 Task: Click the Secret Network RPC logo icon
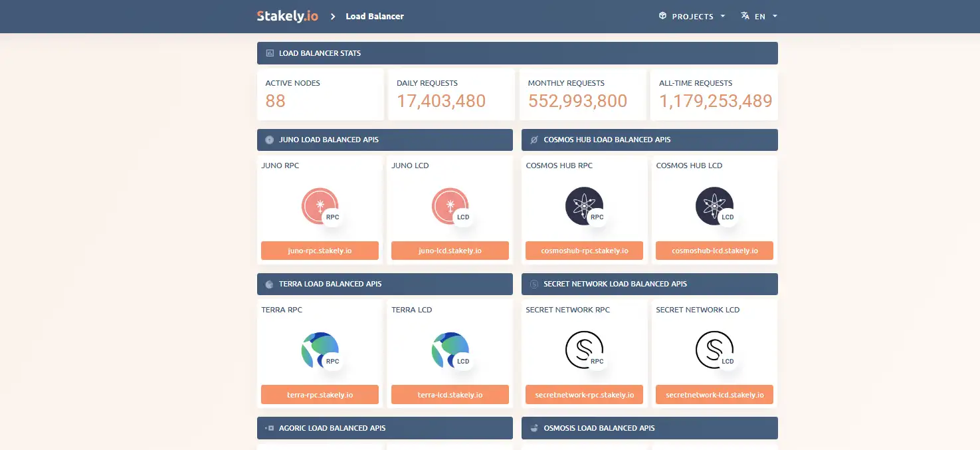coord(584,350)
